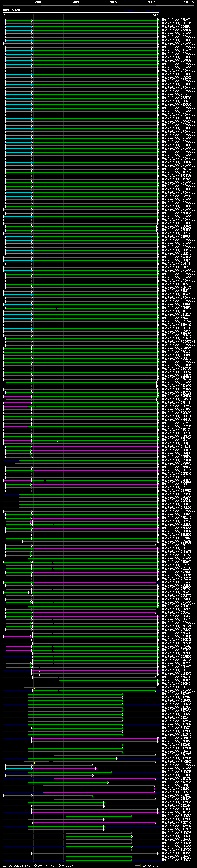Open hit UniRef100_Q6GNR4
The image size is (197, 868).
click(177, 26)
